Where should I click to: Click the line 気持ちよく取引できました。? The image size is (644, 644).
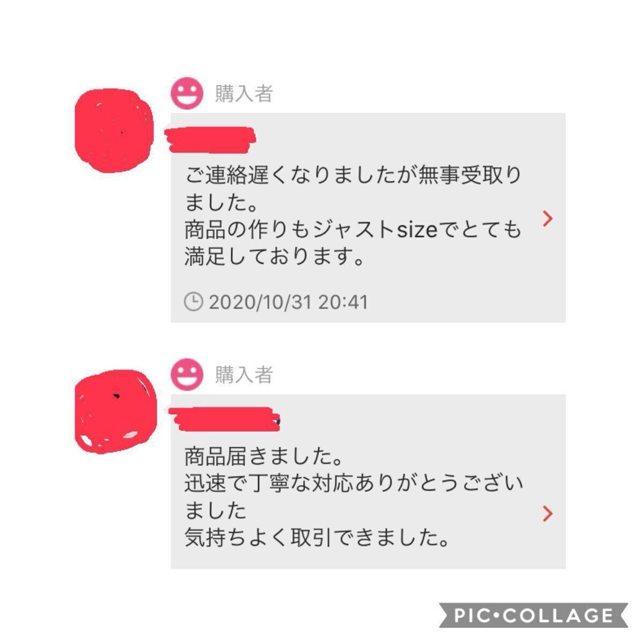(x=317, y=537)
